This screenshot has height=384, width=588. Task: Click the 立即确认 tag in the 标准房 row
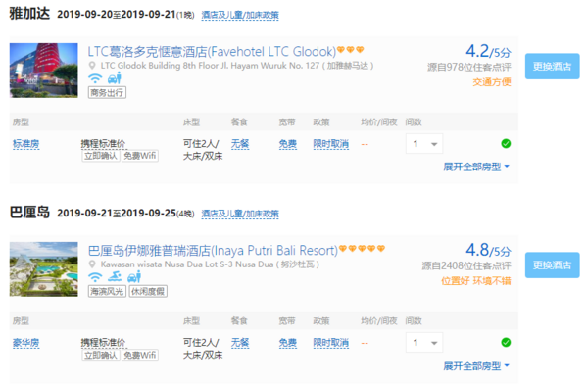click(101, 156)
